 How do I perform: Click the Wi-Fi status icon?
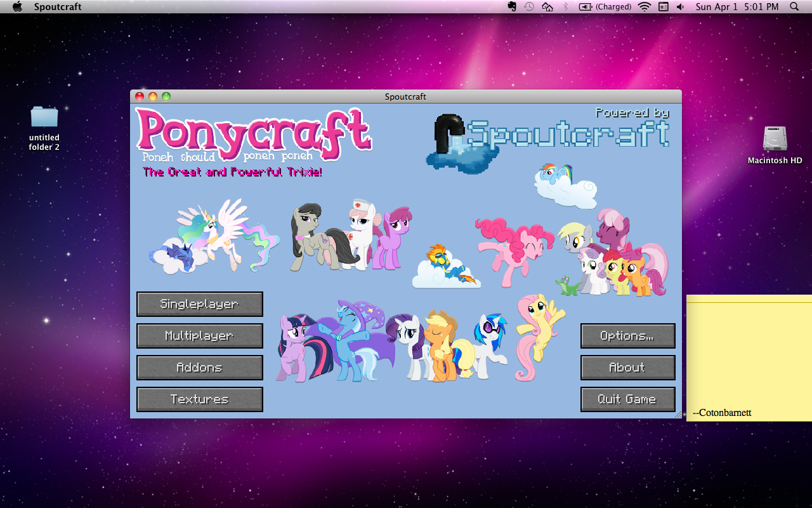645,7
